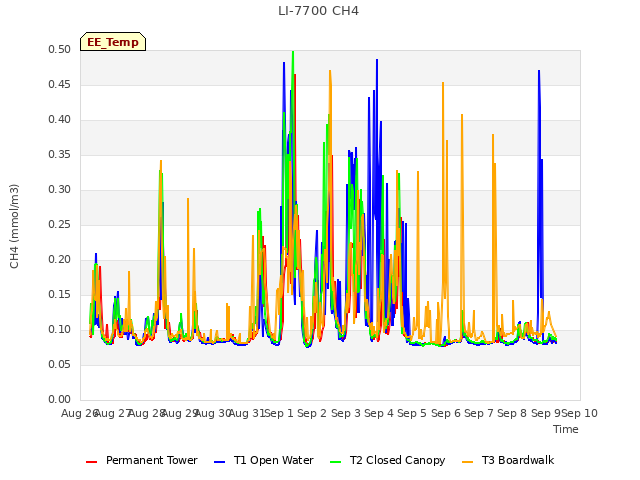Click the Time axis label
Image resolution: width=640 pixels, height=480 pixels.
[x=566, y=429]
